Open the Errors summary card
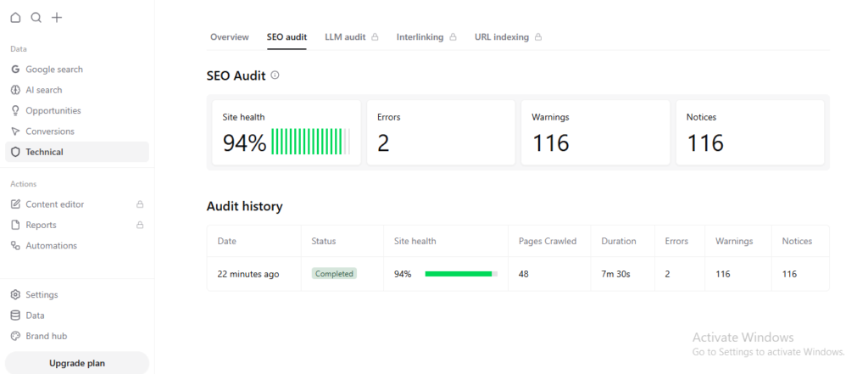868x374 pixels. pos(440,132)
